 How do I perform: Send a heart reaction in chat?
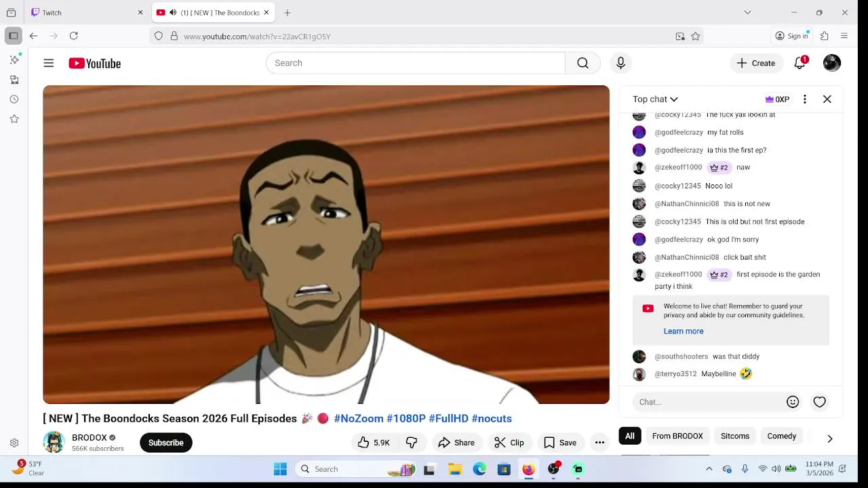820,402
